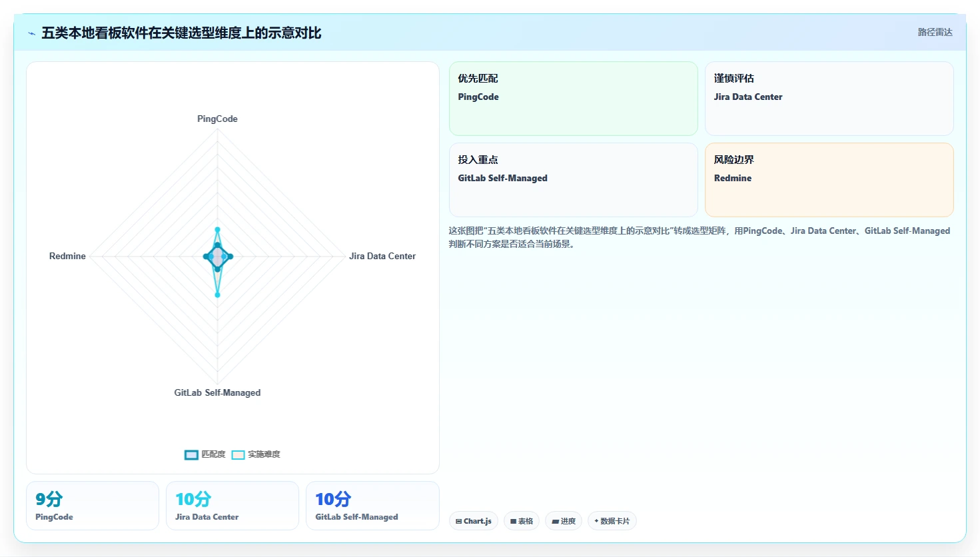The width and height of the screenshot is (980, 557).
Task: Click the chart title 五类本地看板软件
Action: point(181,33)
